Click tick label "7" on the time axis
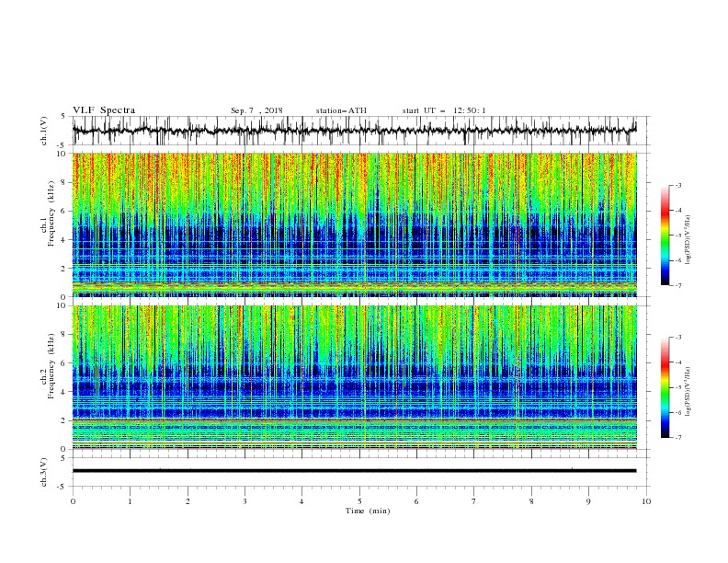This screenshot has width=728, height=563. click(x=474, y=501)
